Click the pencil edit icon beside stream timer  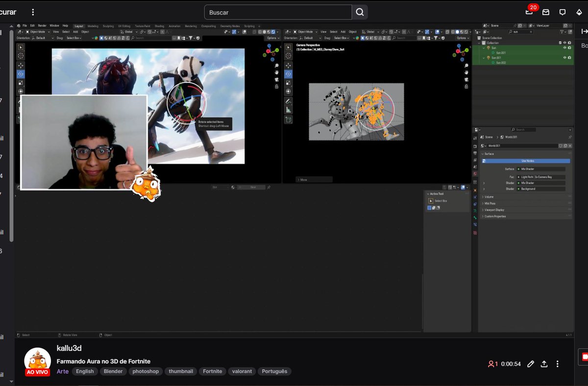pos(531,364)
